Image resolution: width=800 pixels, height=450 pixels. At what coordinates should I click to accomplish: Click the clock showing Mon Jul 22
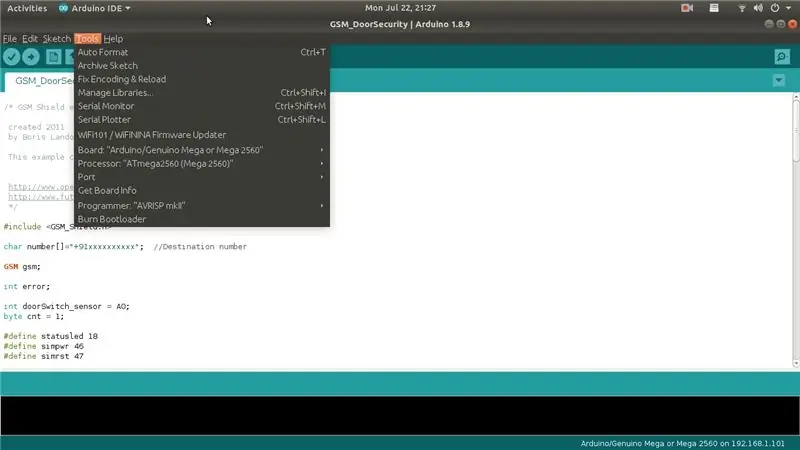[x=400, y=8]
